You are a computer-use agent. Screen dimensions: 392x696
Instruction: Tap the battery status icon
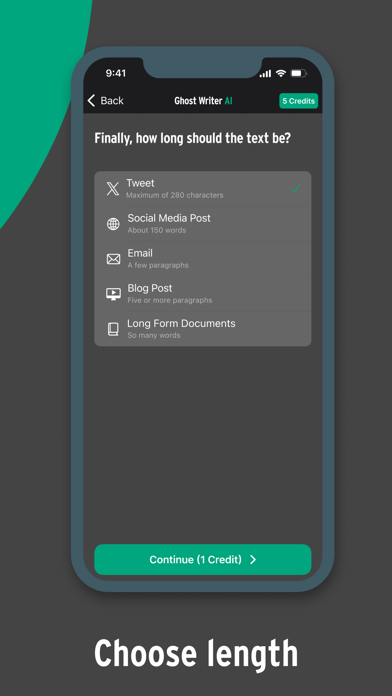(299, 73)
